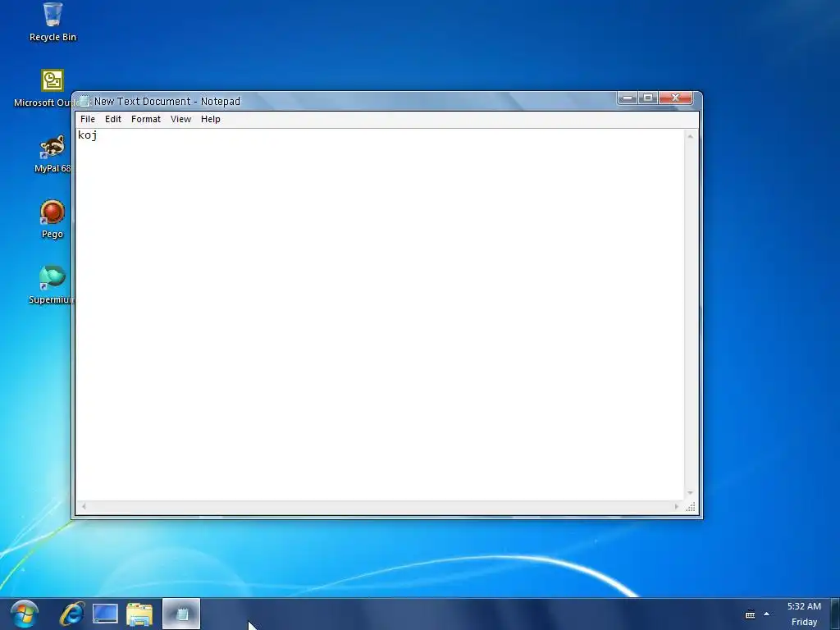Viewport: 840px width, 630px height.
Task: Show hidden system tray icons arrow
Action: pos(767,614)
